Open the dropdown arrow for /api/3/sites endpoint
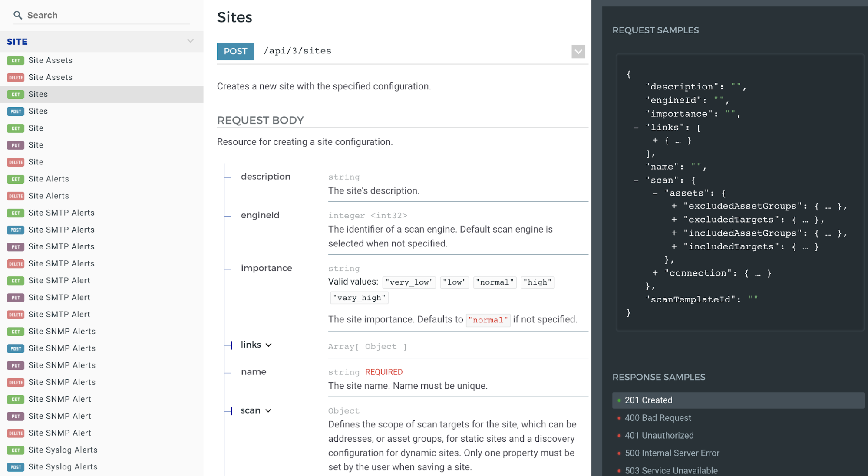 click(x=578, y=52)
